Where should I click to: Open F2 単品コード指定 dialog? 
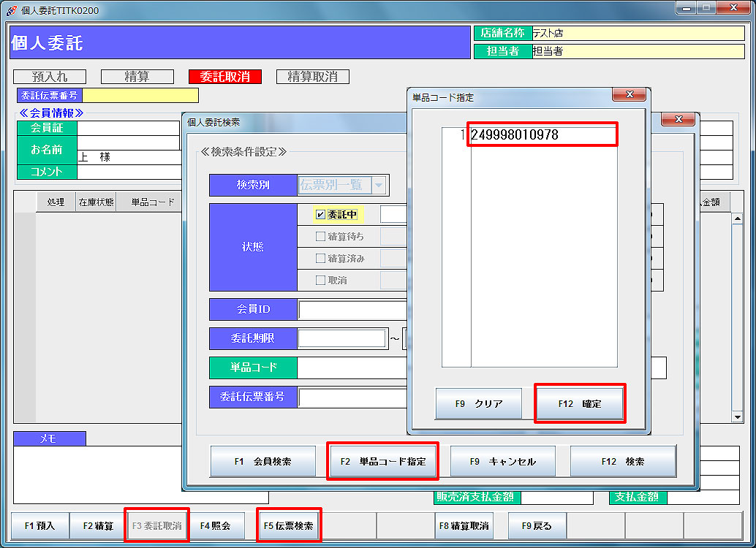(383, 461)
